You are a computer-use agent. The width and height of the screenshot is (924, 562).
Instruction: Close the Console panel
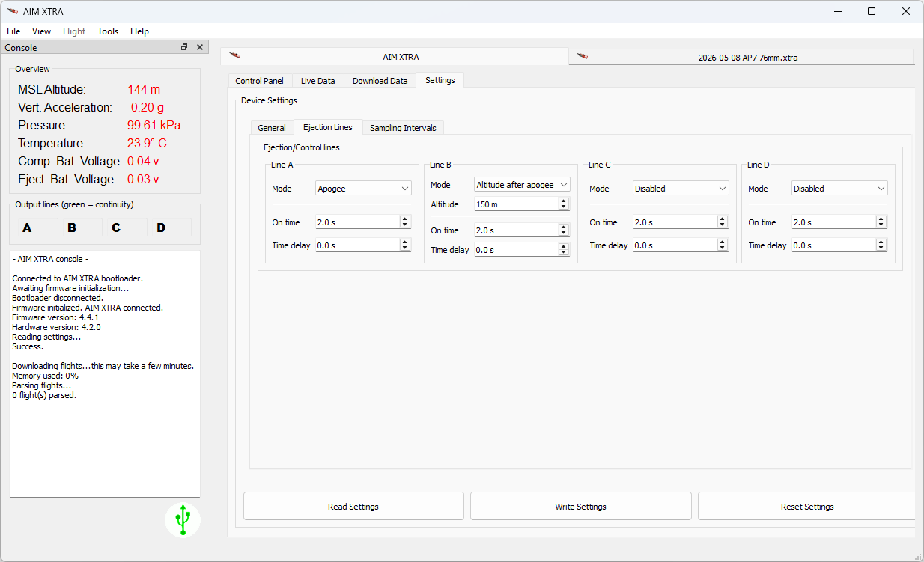click(200, 47)
